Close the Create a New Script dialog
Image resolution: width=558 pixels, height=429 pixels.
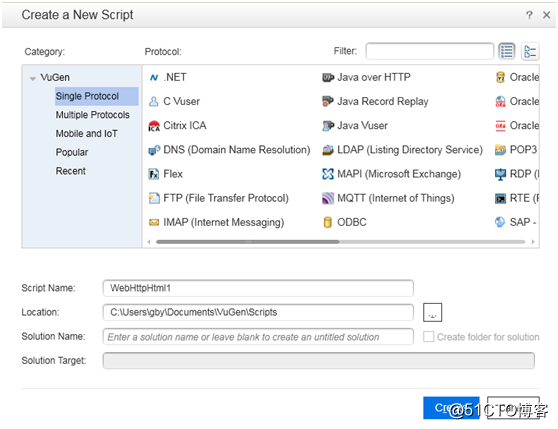pos(547,15)
